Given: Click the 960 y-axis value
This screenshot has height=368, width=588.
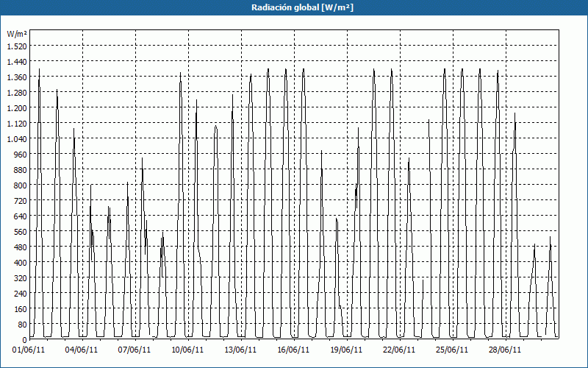Looking at the screenshot, I should click(x=21, y=155).
